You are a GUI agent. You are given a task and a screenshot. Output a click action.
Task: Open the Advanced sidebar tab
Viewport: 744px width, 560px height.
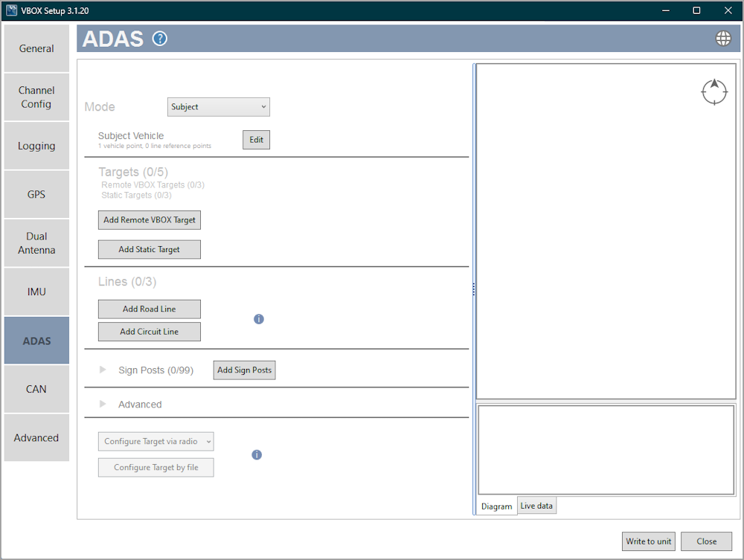[36, 437]
